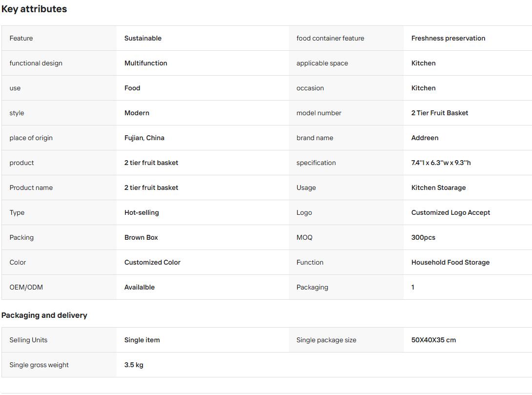Click the model number 2 Tier Fruit Basket

pyautogui.click(x=440, y=113)
